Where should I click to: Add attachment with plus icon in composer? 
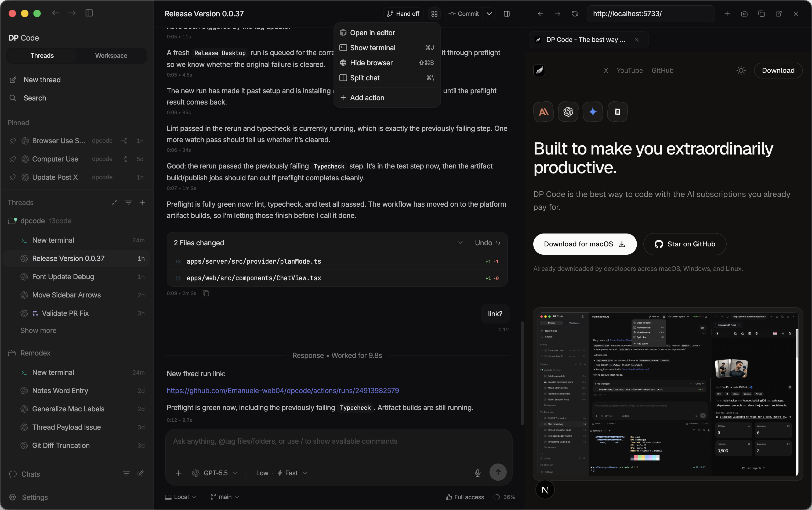[179, 473]
